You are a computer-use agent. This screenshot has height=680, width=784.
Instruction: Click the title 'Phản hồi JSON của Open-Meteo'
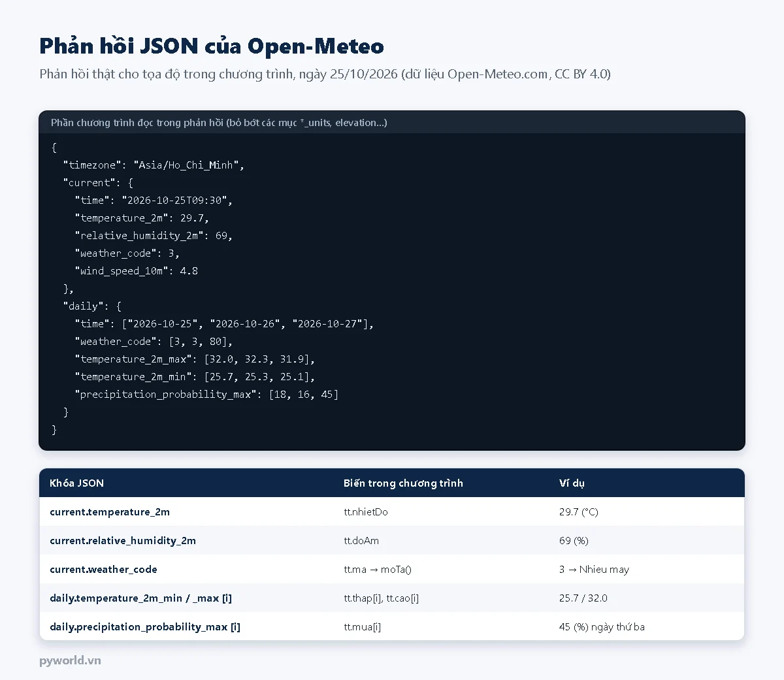(212, 46)
